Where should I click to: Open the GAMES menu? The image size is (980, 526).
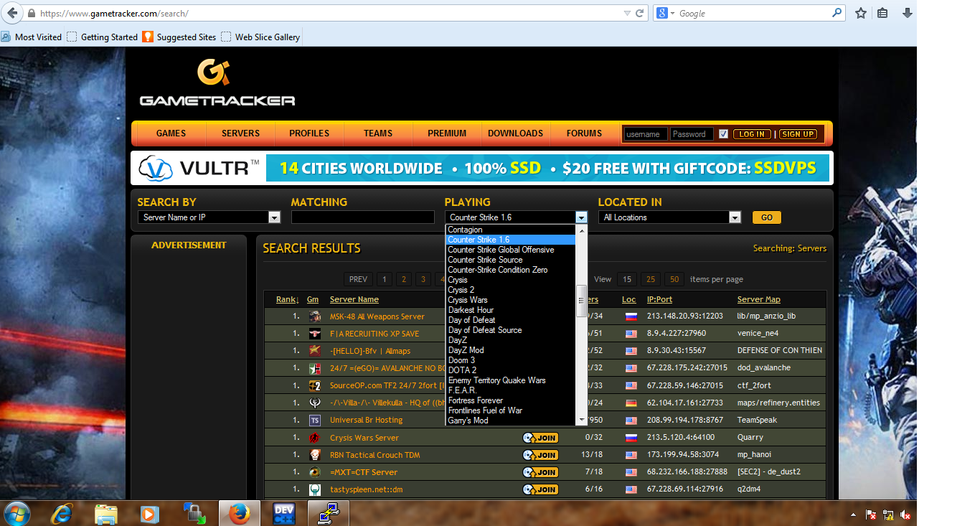pyautogui.click(x=171, y=133)
